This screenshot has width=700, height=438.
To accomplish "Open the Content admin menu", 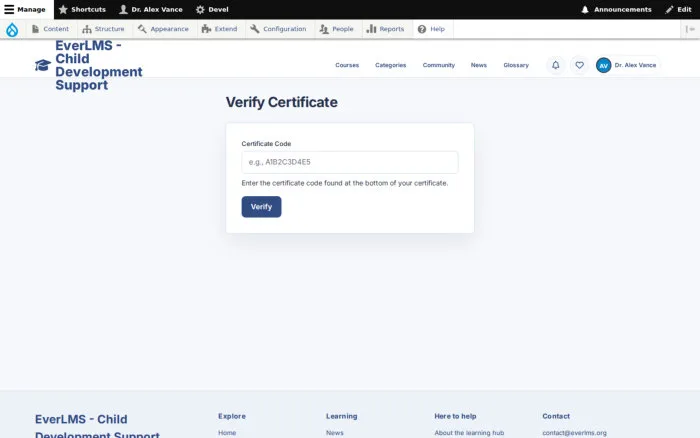I will pyautogui.click(x=50, y=29).
